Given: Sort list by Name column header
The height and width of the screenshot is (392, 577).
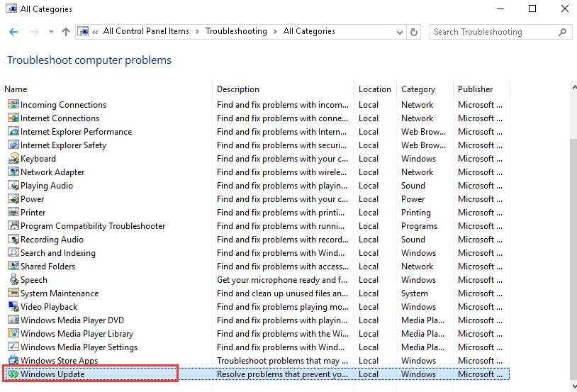Looking at the screenshot, I should click(16, 89).
